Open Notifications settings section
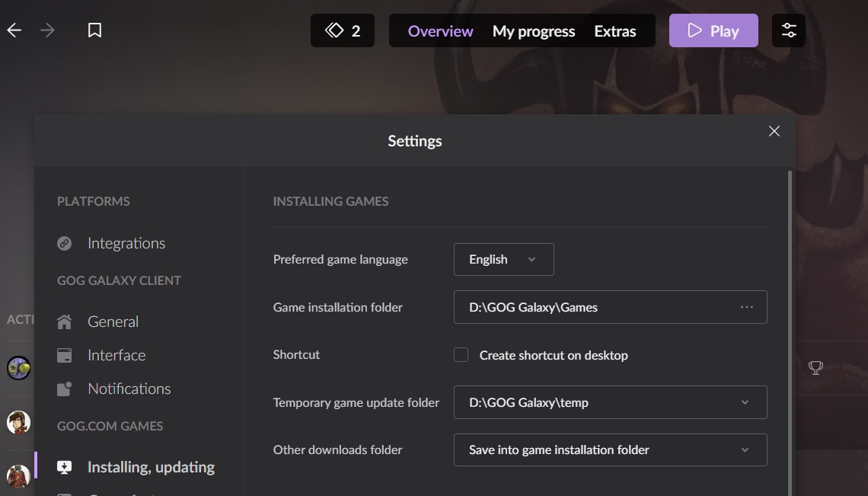Image resolution: width=868 pixels, height=496 pixels. tap(129, 389)
